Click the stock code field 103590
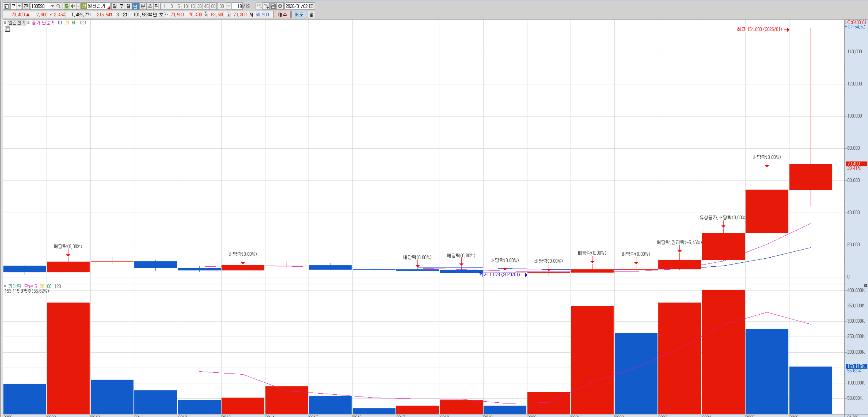Screen dimensions: 868x417 pyautogui.click(x=40, y=6)
